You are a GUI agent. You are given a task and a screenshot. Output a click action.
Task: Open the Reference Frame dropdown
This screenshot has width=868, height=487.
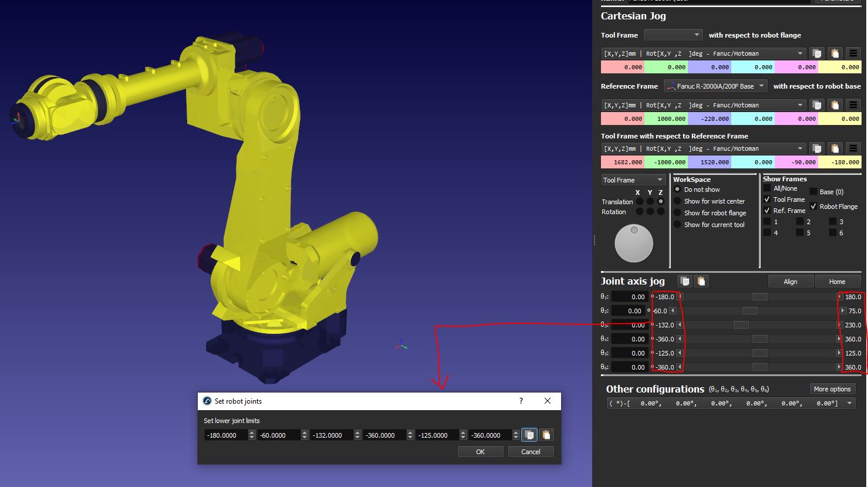click(715, 86)
